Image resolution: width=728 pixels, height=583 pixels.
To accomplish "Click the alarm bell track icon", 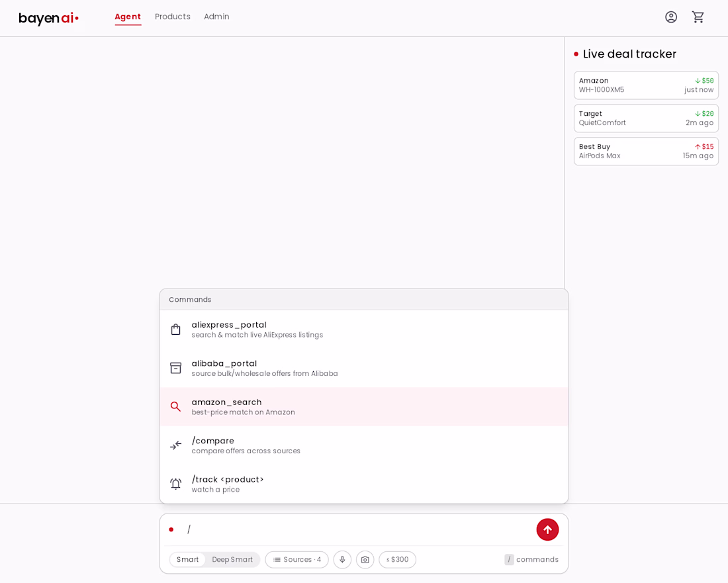I will [x=175, y=484].
